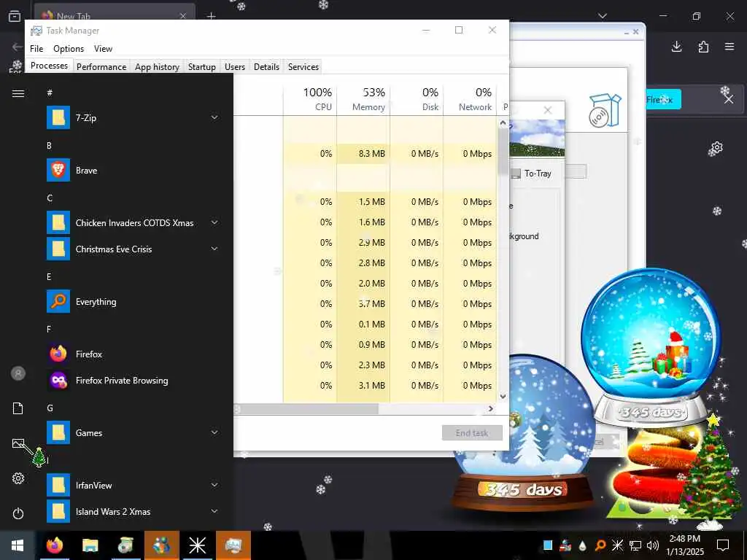Switch to the Services tab
The width and height of the screenshot is (747, 560).
click(303, 66)
